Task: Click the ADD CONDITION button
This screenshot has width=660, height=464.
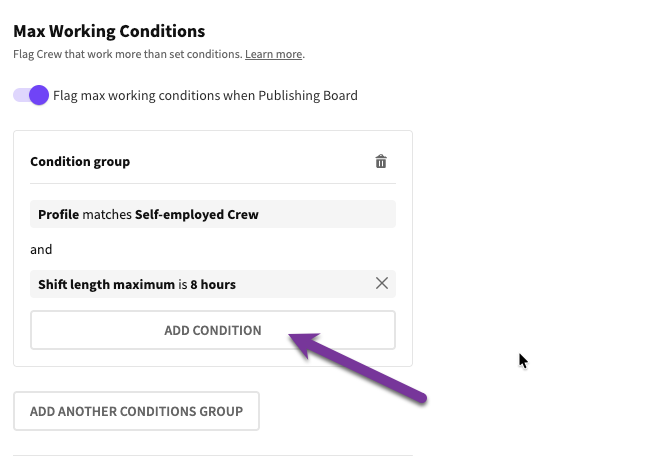Action: (213, 330)
